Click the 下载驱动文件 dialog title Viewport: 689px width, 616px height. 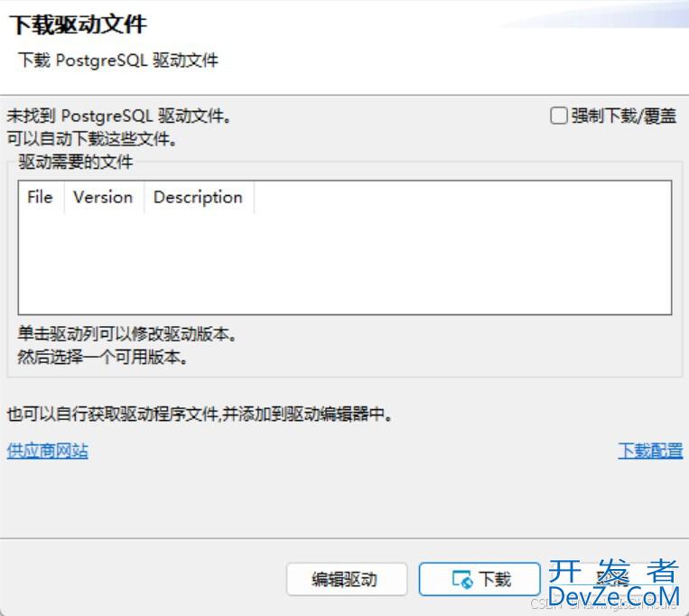(78, 24)
